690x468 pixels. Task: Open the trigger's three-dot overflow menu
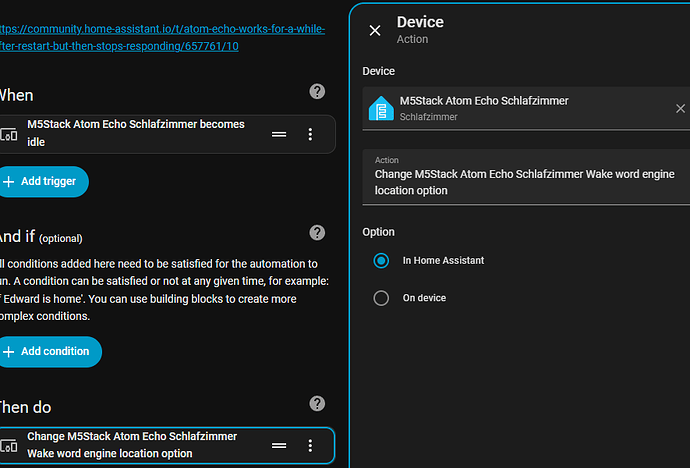click(310, 134)
